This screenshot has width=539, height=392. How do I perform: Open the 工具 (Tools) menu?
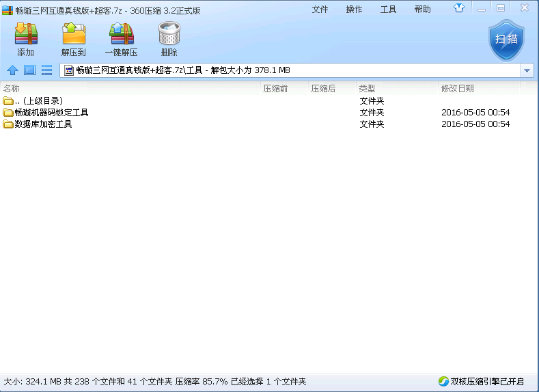(388, 10)
